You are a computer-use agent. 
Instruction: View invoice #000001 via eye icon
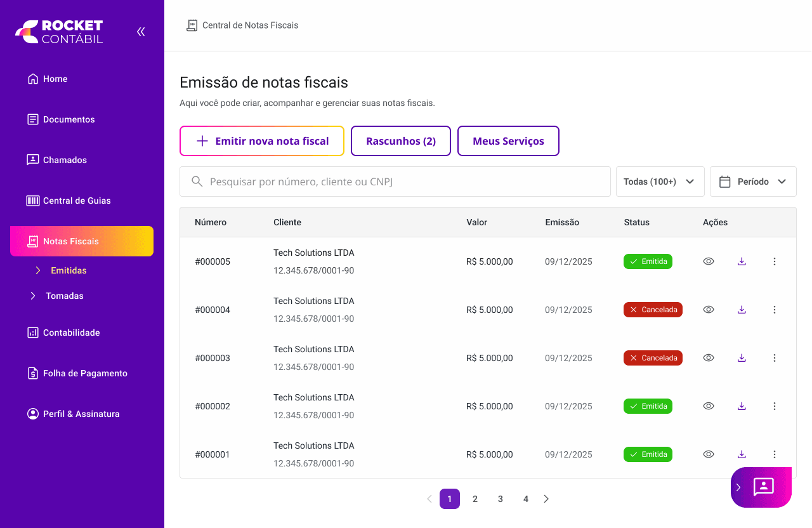point(709,454)
